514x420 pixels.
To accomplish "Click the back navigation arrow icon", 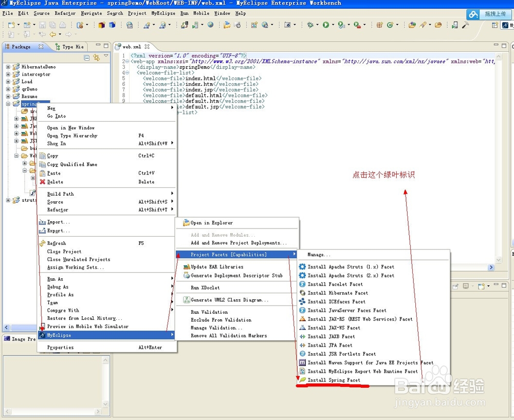I will (52, 34).
